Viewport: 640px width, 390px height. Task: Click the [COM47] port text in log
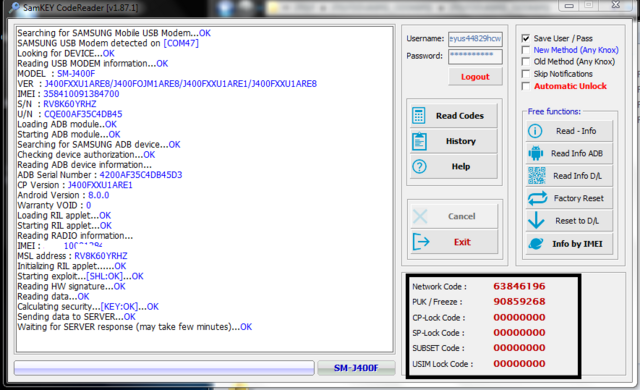[181, 43]
